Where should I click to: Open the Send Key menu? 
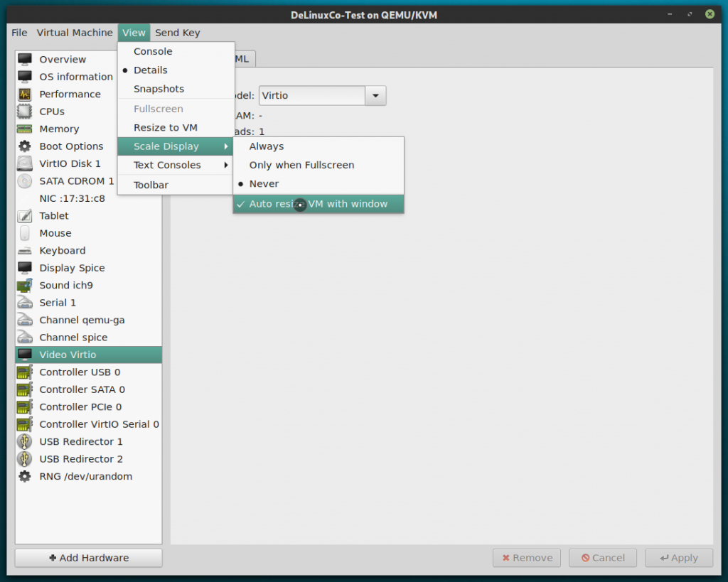pos(177,32)
